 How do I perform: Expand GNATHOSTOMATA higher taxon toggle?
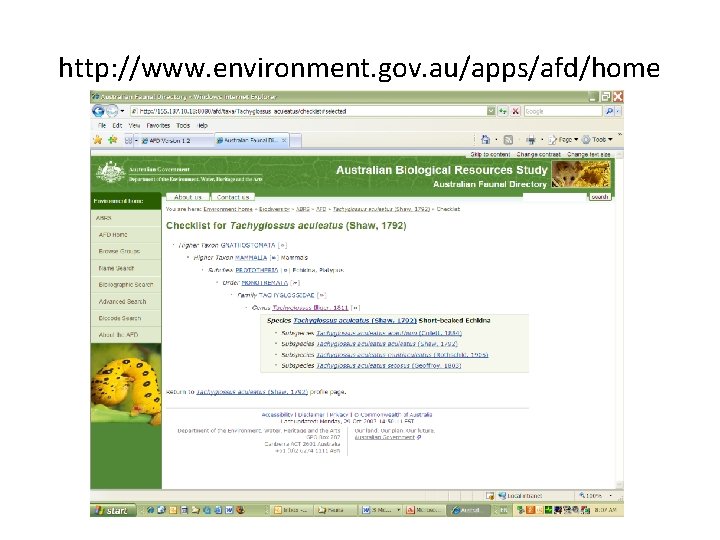point(283,246)
